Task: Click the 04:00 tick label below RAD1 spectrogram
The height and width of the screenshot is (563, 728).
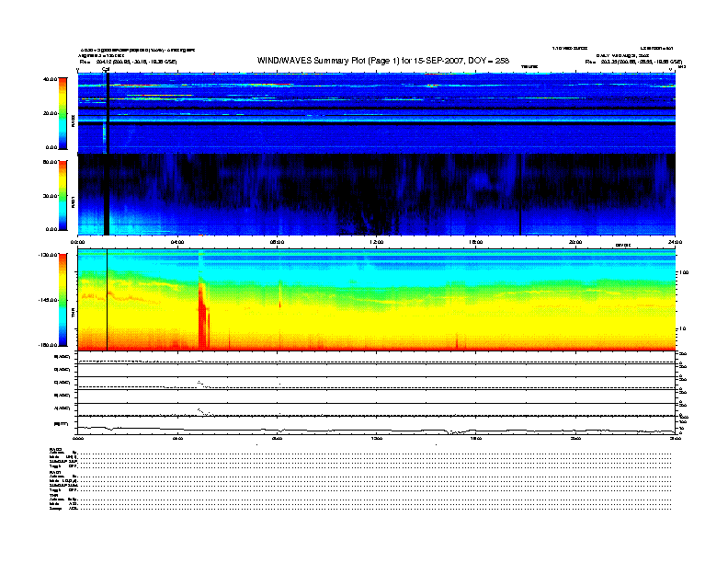Action: pyautogui.click(x=177, y=242)
